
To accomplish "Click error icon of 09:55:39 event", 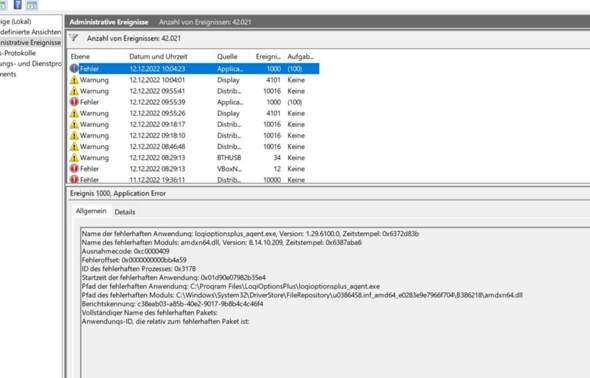I will pos(74,102).
